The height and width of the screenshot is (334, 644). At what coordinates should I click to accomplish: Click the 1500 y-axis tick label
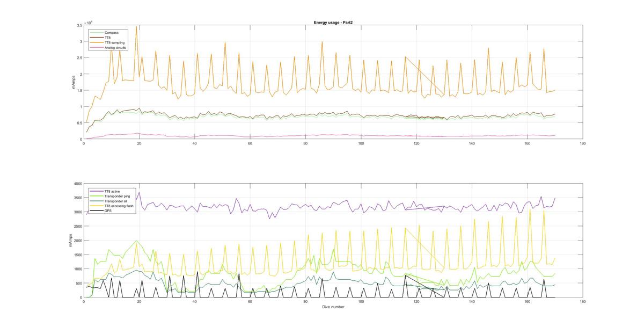[x=77, y=255]
